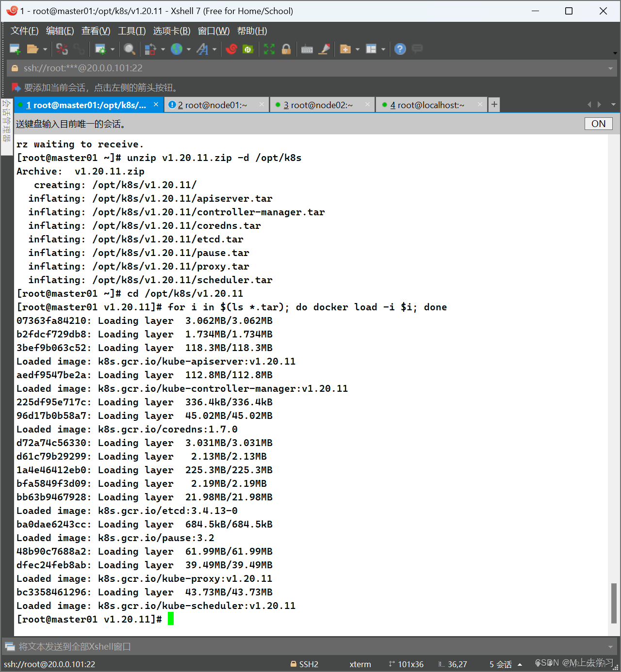Image resolution: width=621 pixels, height=672 pixels.
Task: Expand the Font dropdown arrow
Action: click(x=214, y=49)
